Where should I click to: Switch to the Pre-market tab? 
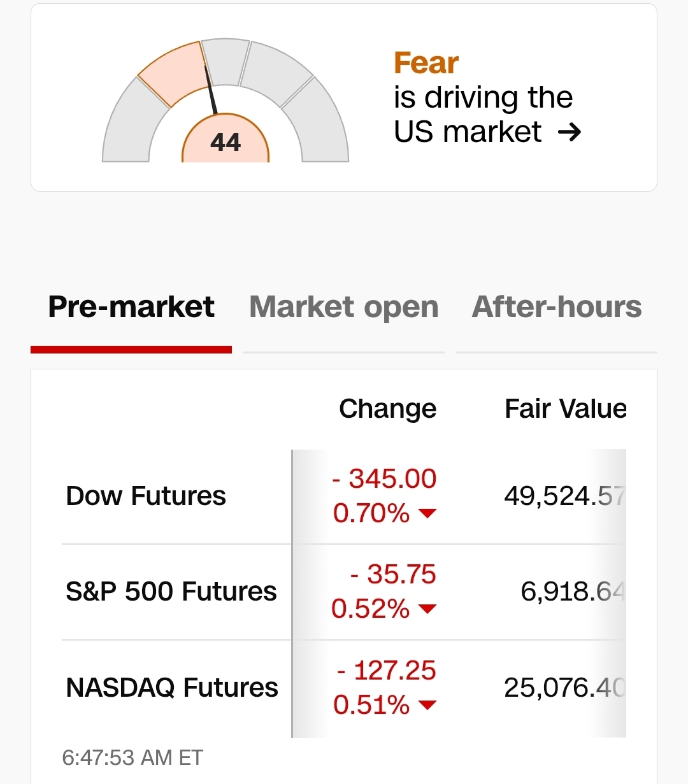(x=131, y=307)
